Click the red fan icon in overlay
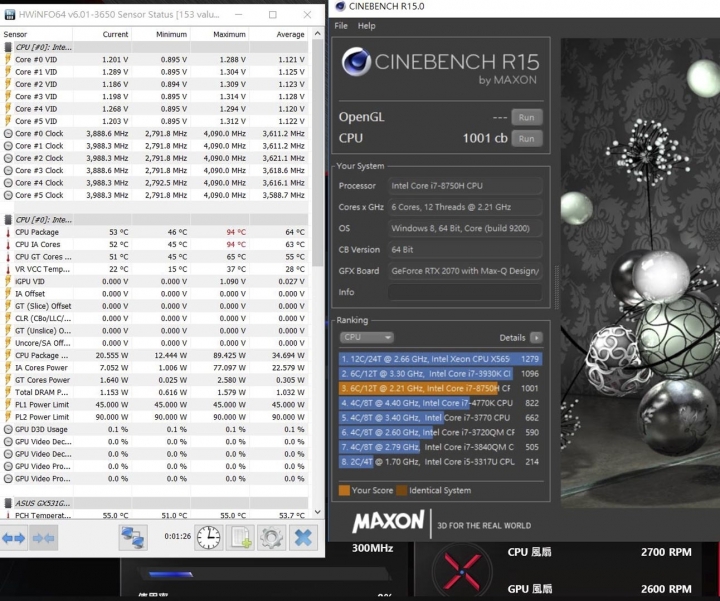720x601 pixels. pyautogui.click(x=461, y=572)
